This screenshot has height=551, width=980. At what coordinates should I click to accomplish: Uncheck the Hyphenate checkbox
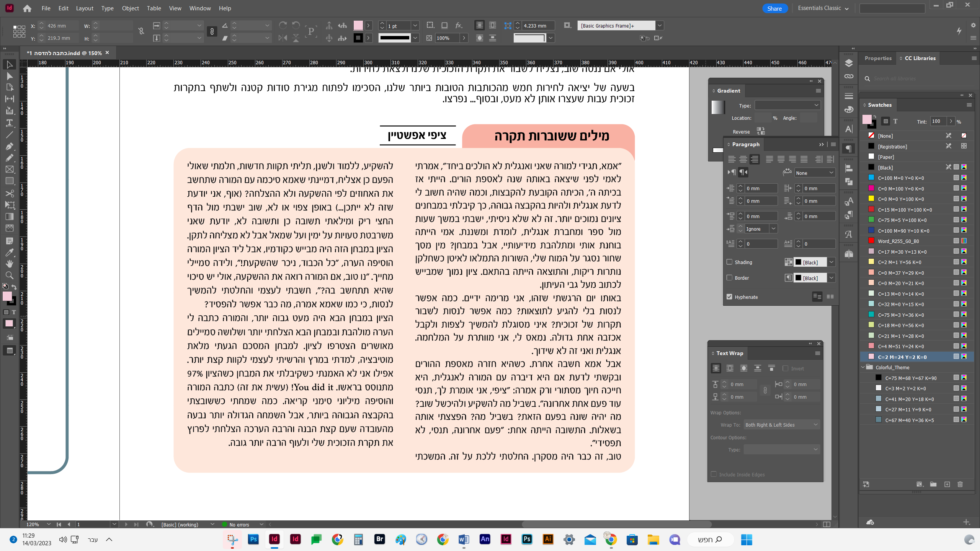(729, 297)
